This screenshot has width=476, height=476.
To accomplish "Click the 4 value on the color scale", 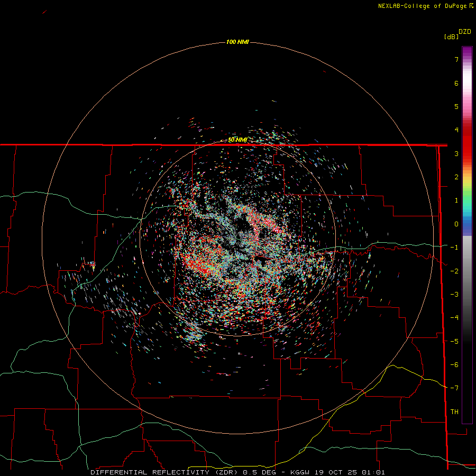I will 456,130.
